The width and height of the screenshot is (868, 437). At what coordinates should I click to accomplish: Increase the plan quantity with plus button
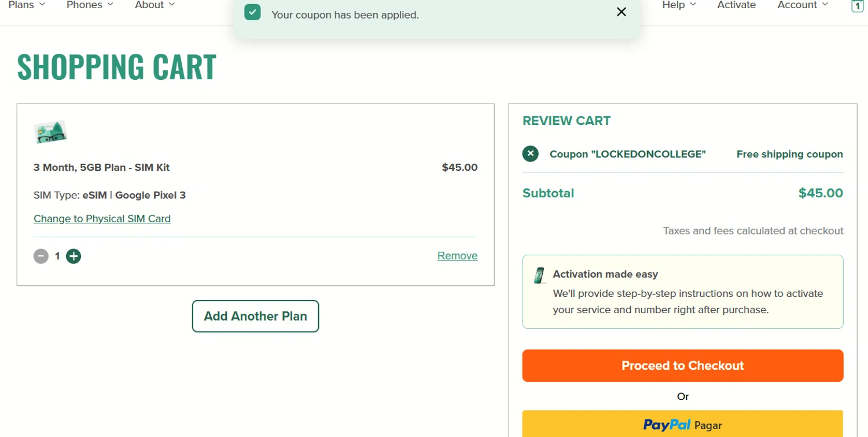coord(73,256)
